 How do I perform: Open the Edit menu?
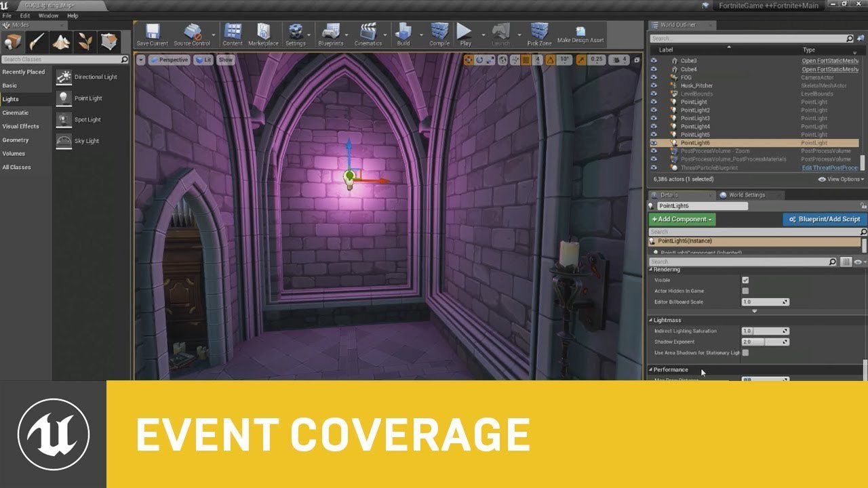pyautogui.click(x=25, y=15)
